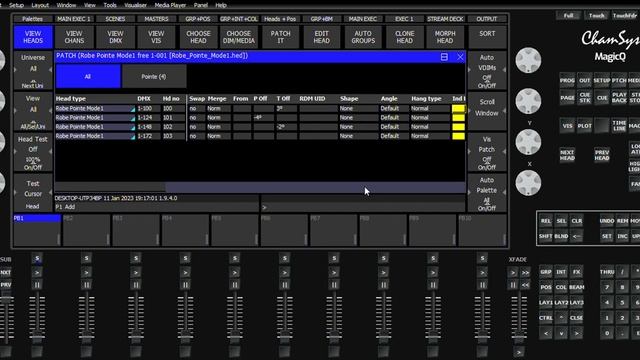This screenshot has width=640, height=360.
Task: Click the yellow indicator swatch on head 103 row
Action: click(x=458, y=136)
